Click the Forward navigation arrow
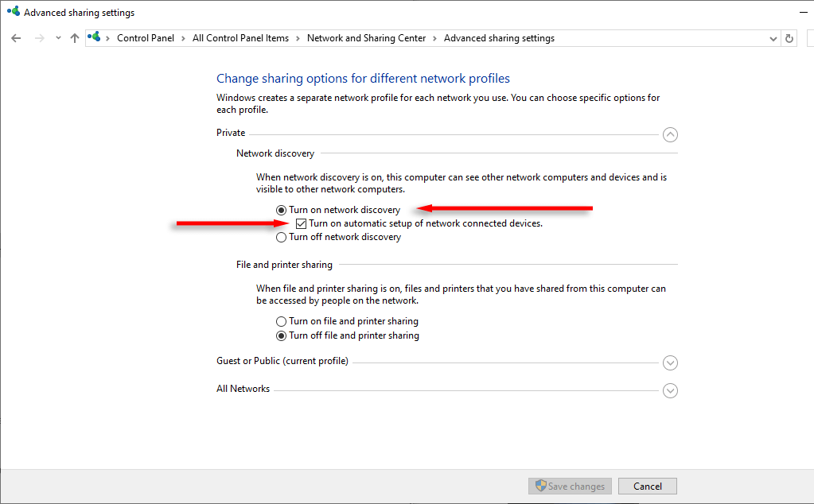Screen dimensions: 814x504 (x=39, y=38)
